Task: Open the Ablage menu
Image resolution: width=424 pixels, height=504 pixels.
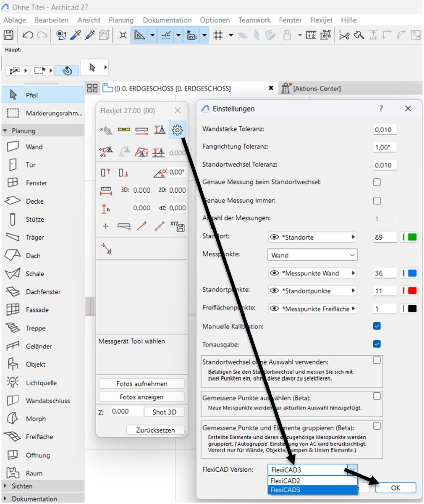Action: click(x=15, y=20)
